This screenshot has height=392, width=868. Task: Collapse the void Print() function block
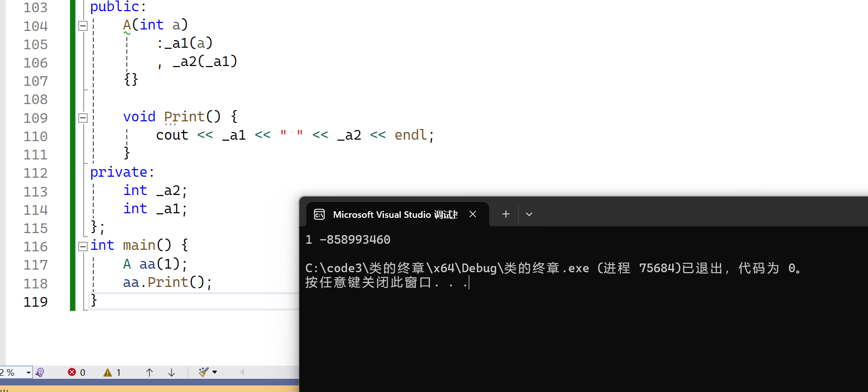[x=83, y=118]
